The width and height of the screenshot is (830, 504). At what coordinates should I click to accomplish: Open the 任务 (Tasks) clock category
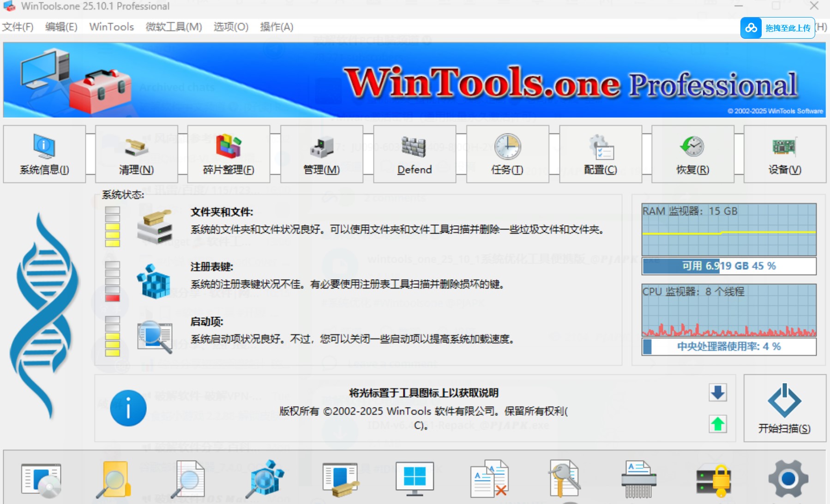(507, 155)
